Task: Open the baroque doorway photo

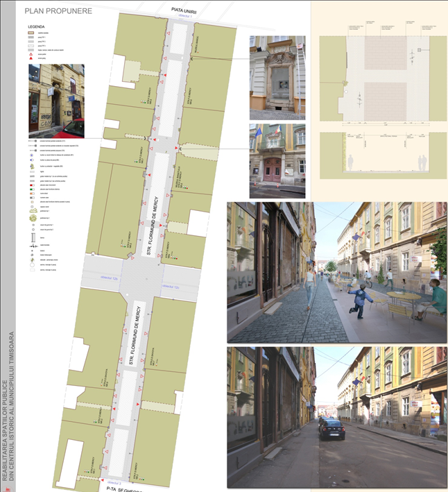Action: point(277,77)
